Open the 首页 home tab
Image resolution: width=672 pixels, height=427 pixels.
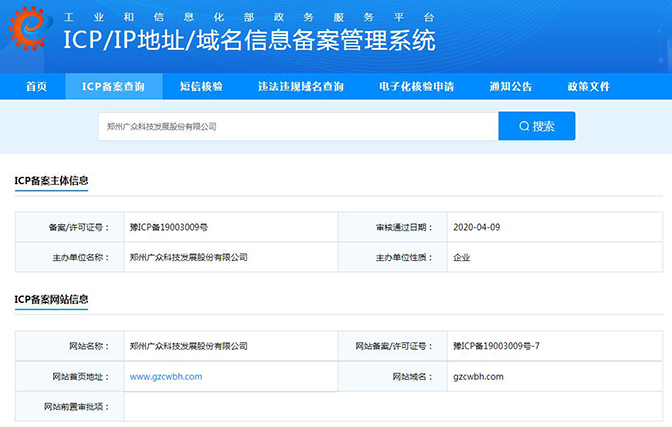tap(36, 87)
